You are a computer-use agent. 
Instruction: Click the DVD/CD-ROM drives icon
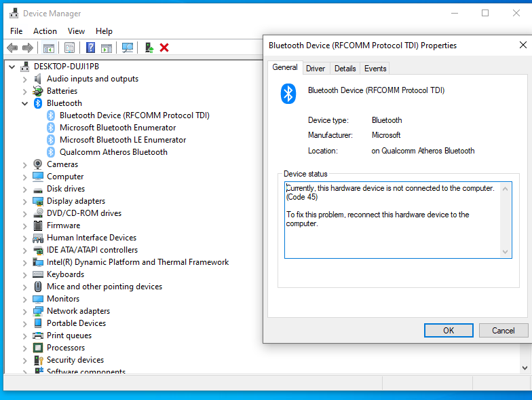click(x=38, y=213)
